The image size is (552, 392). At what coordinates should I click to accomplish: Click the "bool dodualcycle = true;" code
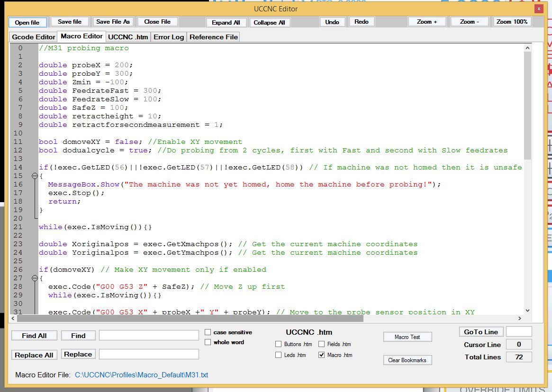pos(95,150)
